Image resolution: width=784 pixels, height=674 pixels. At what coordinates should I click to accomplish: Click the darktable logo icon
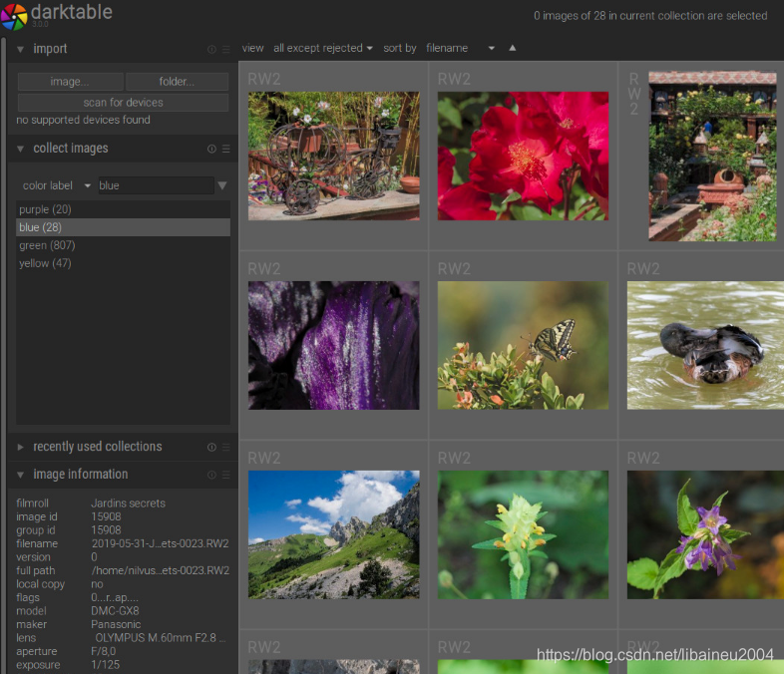point(14,17)
